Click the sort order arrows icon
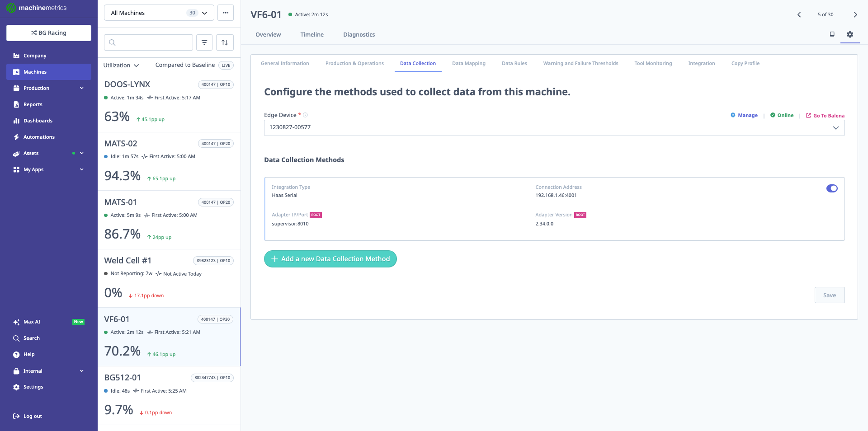The image size is (868, 431). pyautogui.click(x=225, y=42)
